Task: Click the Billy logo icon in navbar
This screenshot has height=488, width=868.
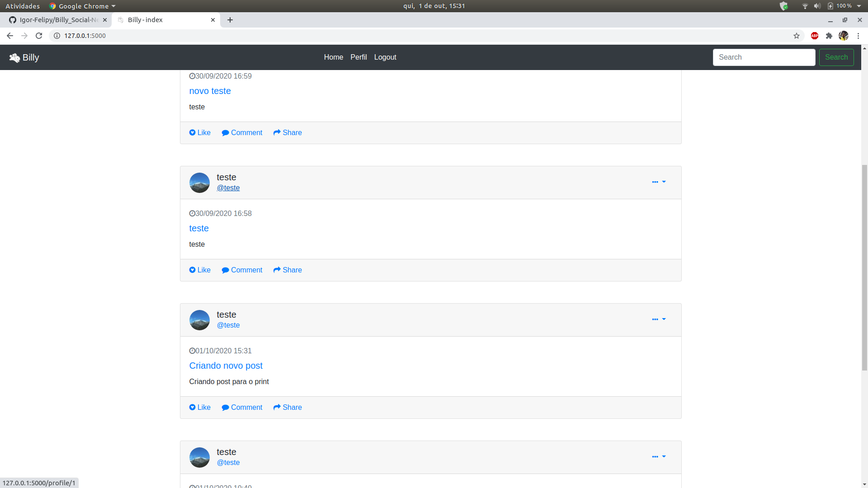Action: coord(14,58)
